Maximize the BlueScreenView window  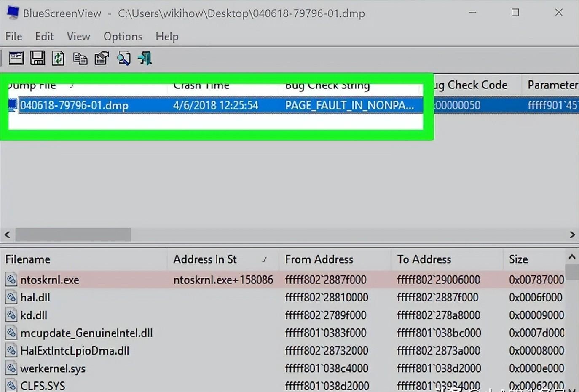point(515,13)
